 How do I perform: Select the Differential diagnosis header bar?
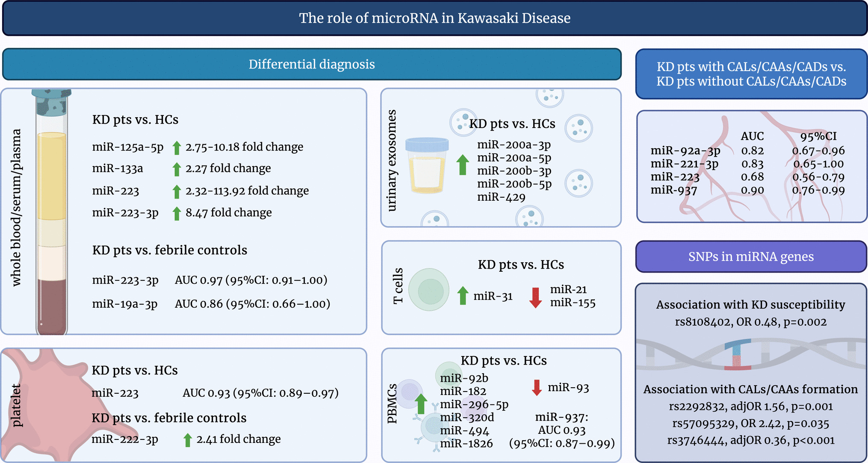pos(312,64)
